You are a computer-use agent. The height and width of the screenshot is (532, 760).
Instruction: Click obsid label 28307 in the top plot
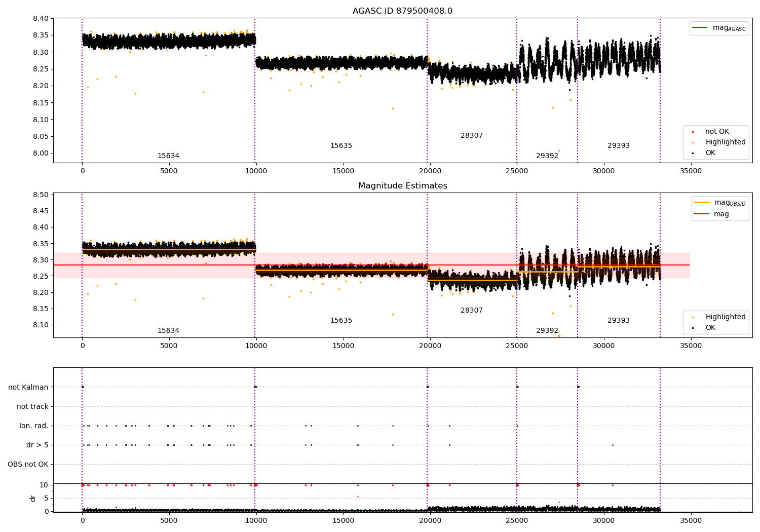point(472,136)
